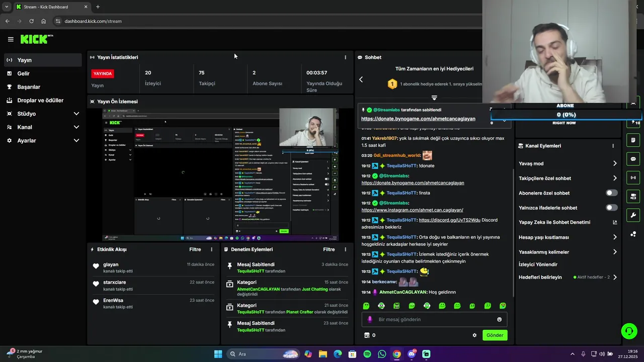Open Yapay Zeka ile Sohbet Denetimi external link

pyautogui.click(x=615, y=222)
